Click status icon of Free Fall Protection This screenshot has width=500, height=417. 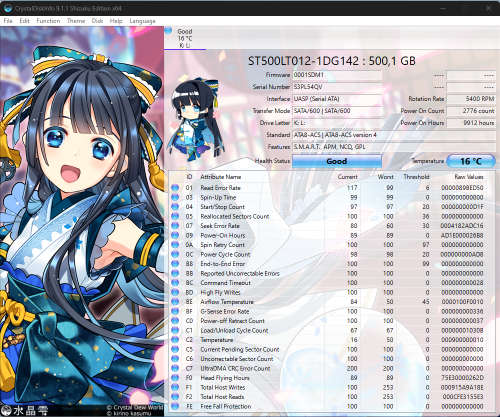[175, 406]
